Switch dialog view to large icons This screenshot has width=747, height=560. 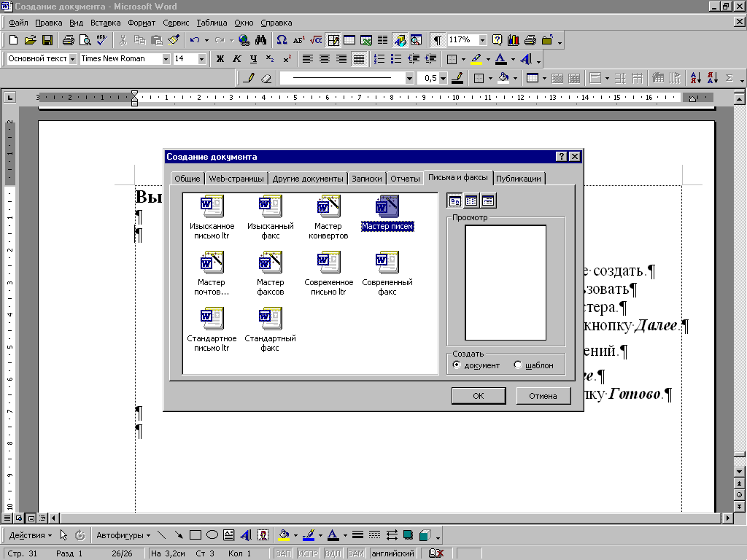click(454, 201)
